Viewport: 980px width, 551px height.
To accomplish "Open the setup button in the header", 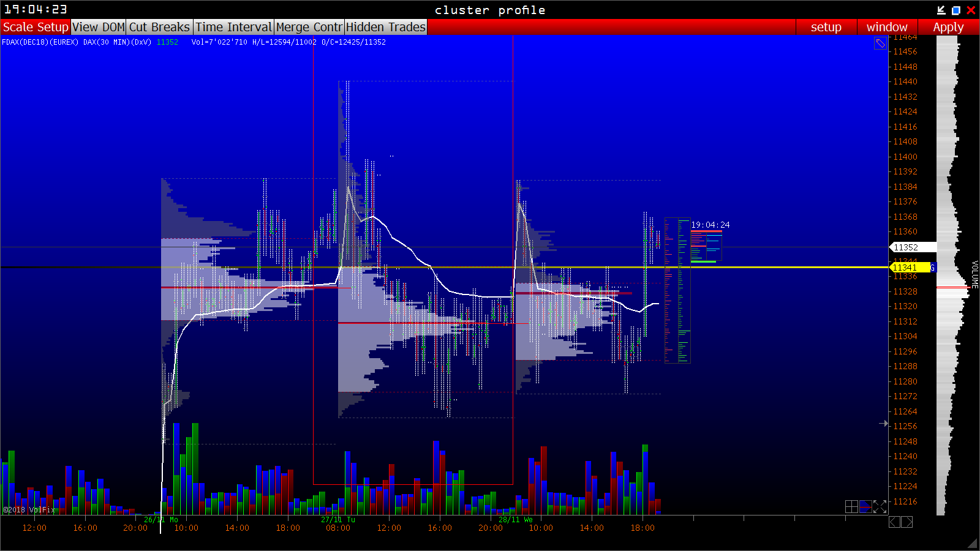I will pyautogui.click(x=826, y=27).
